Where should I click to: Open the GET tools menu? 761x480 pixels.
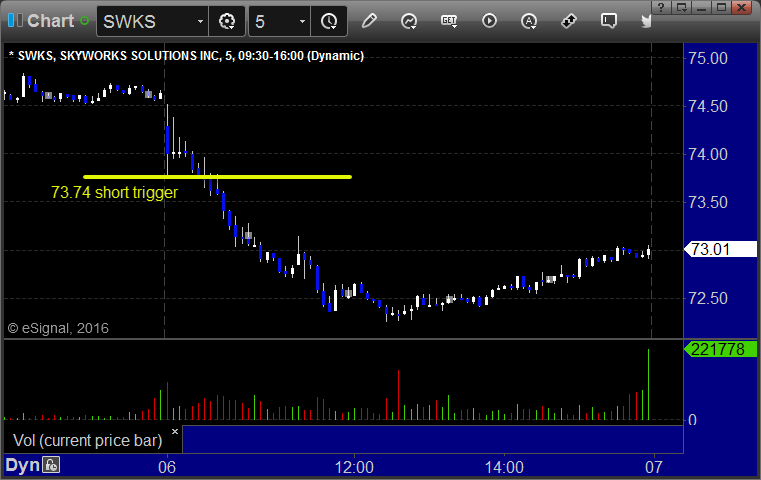(x=449, y=21)
